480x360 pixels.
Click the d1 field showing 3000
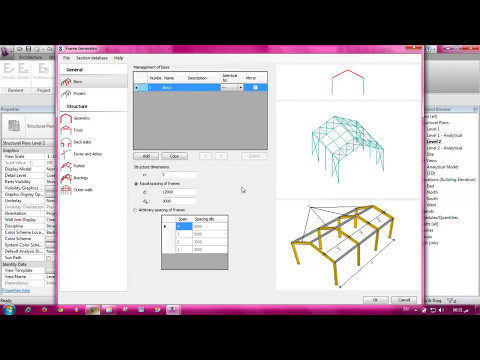(x=179, y=201)
